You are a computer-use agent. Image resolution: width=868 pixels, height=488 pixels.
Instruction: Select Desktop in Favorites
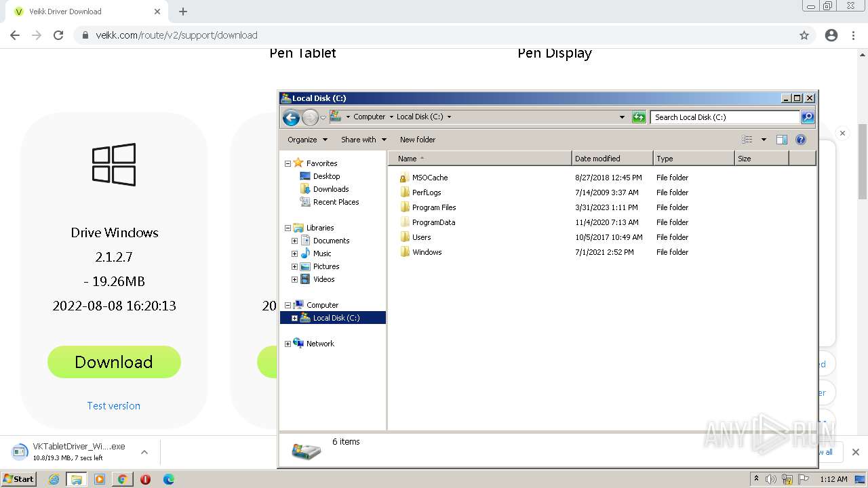[326, 176]
